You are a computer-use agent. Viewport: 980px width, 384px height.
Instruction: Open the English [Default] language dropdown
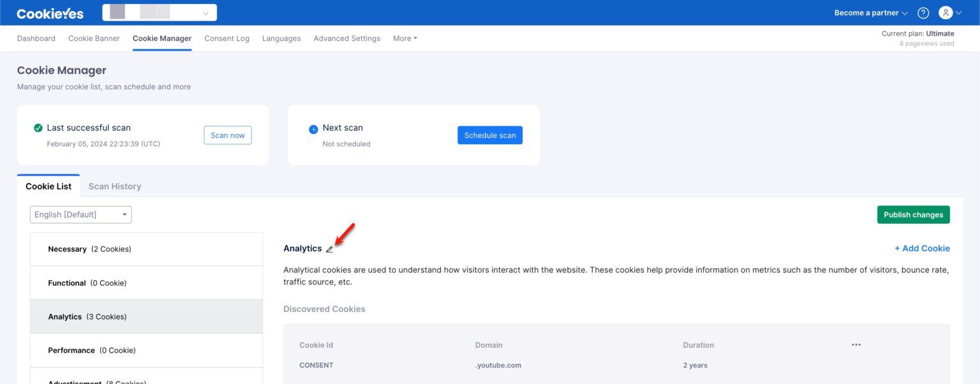(81, 214)
